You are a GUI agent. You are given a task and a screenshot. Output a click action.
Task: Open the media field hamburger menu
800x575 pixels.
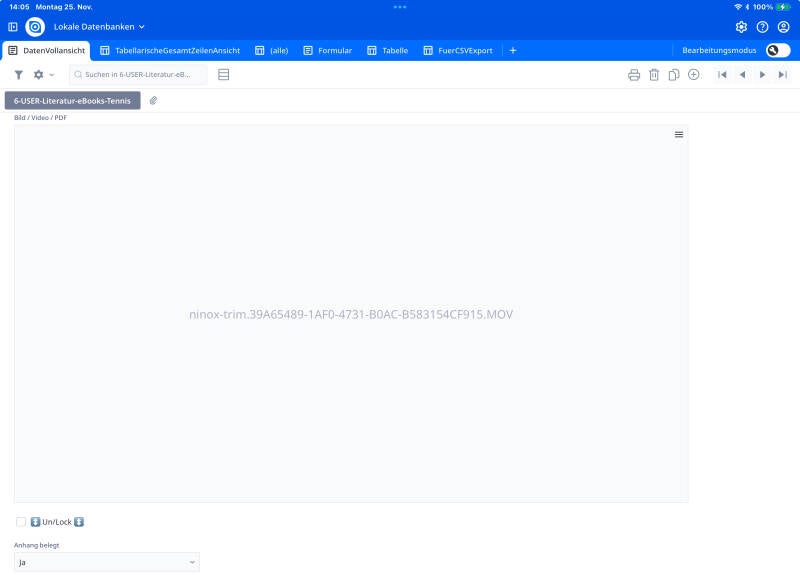(679, 135)
